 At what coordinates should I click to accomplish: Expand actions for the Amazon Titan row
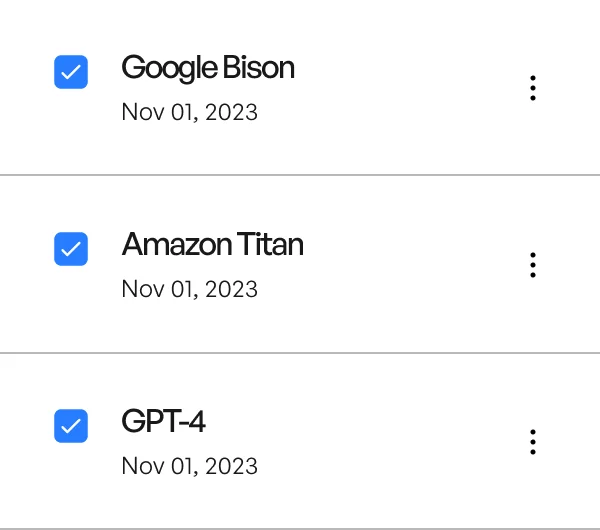[533, 265]
